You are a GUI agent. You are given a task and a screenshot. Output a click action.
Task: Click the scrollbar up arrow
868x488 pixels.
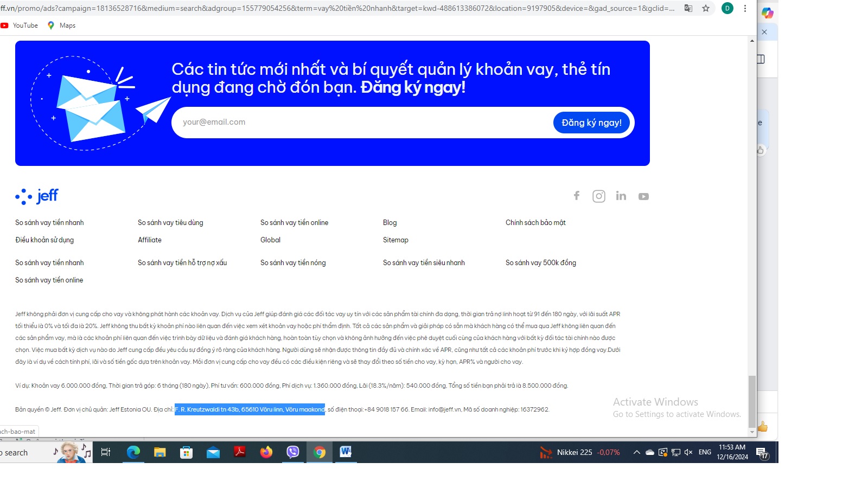click(x=752, y=41)
